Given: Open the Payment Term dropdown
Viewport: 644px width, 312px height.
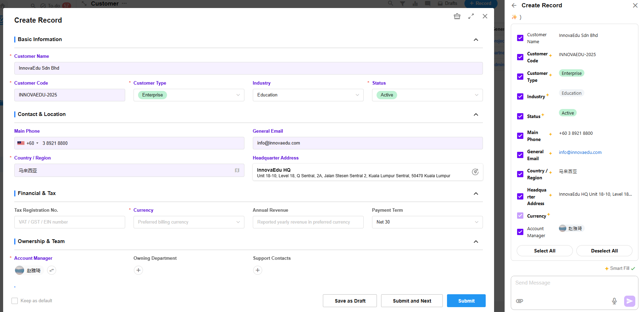Looking at the screenshot, I should (427, 222).
